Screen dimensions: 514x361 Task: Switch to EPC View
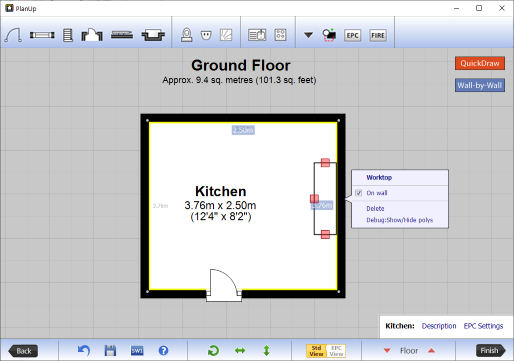336,351
